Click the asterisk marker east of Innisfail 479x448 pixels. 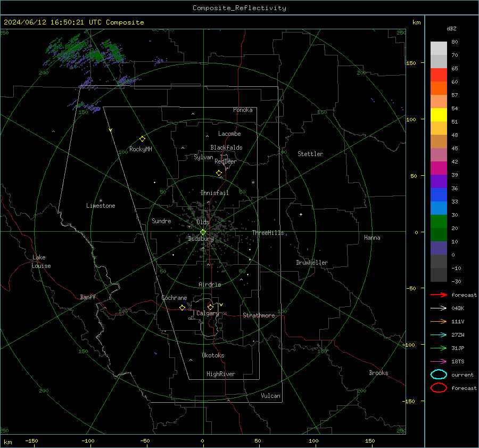point(253,183)
